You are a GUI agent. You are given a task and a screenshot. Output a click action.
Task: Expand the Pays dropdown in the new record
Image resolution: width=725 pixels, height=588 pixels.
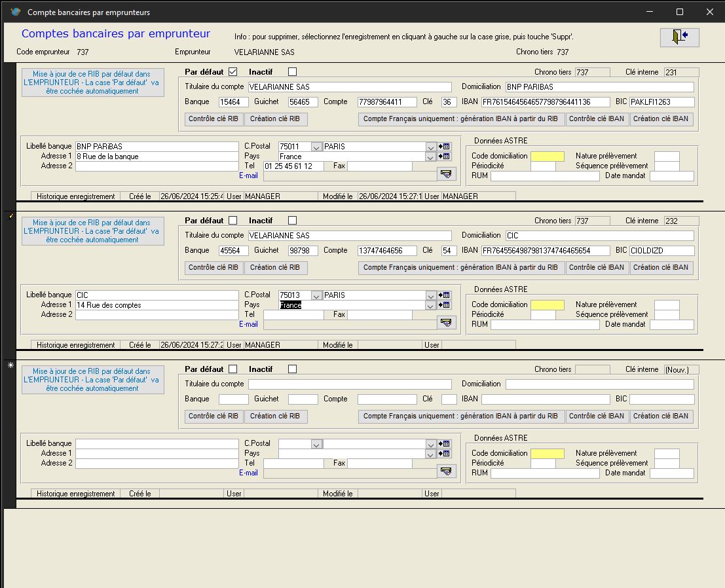(x=430, y=454)
